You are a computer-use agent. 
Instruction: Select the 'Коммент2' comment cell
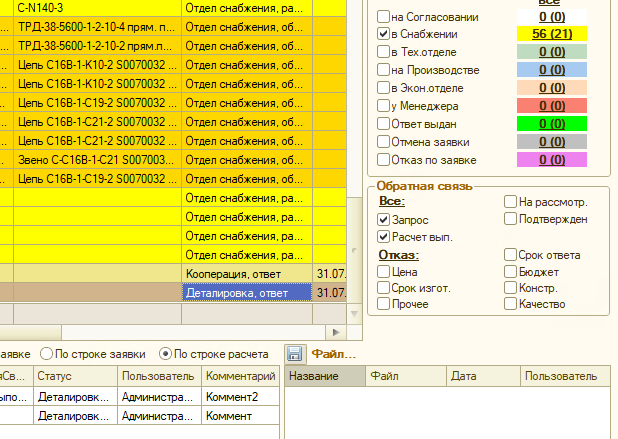click(240, 396)
